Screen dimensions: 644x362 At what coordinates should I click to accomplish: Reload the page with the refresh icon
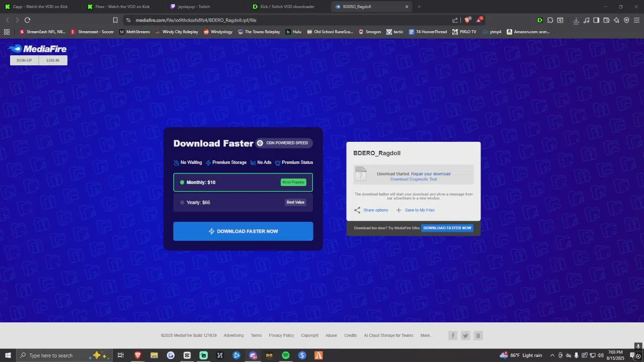coord(27,20)
